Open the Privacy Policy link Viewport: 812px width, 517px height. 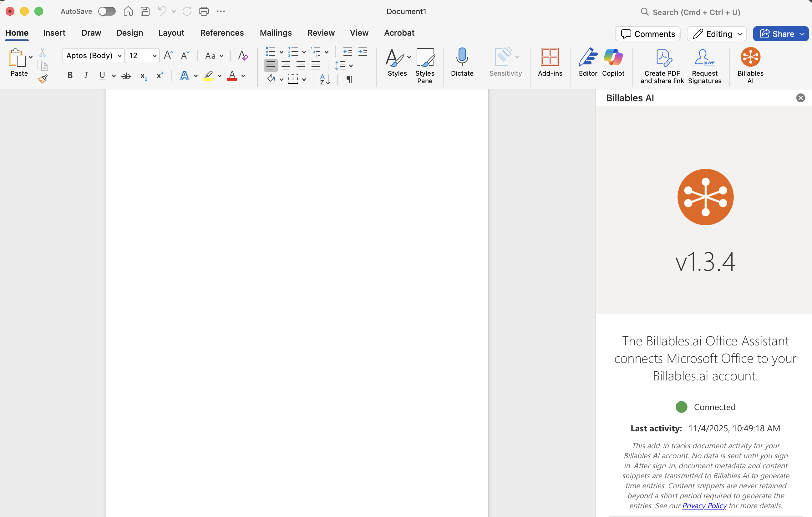coord(704,505)
